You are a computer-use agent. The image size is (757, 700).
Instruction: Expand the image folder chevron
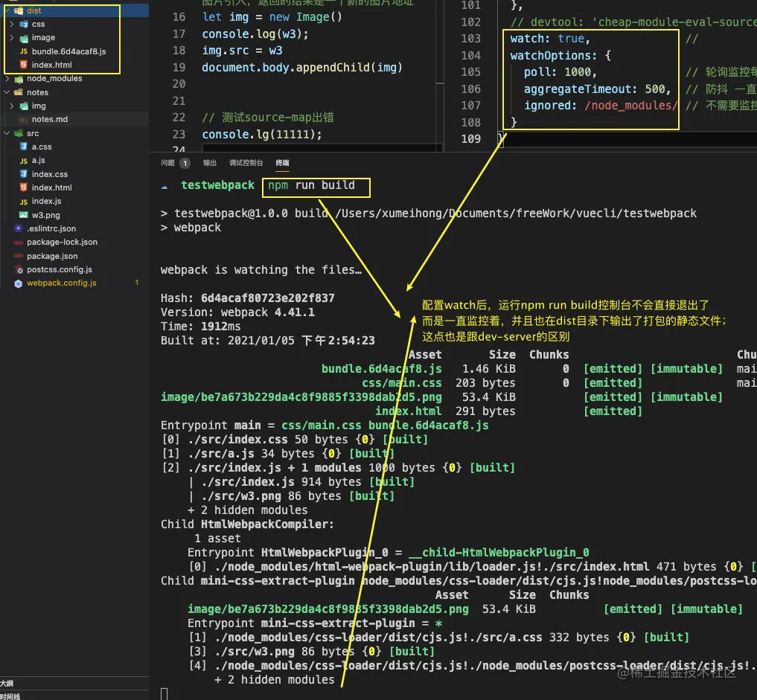click(12, 37)
